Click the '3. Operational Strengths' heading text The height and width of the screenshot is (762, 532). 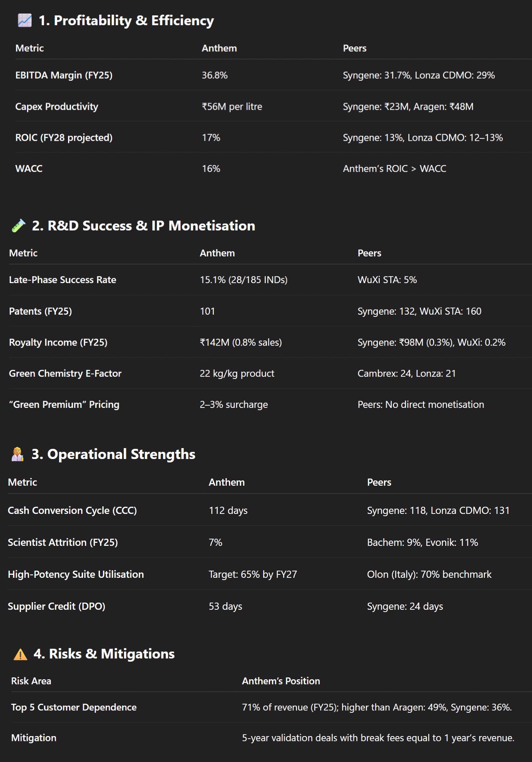pyautogui.click(x=114, y=454)
